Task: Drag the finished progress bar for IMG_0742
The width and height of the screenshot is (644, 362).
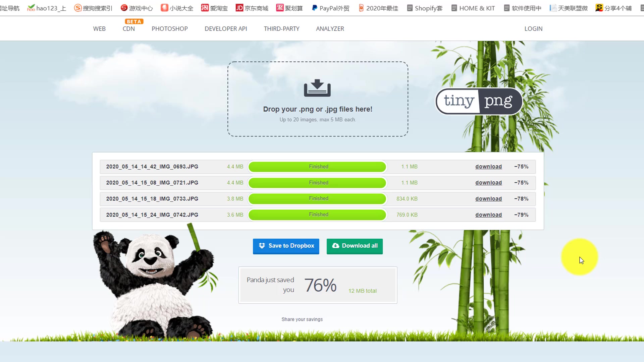Action: pyautogui.click(x=318, y=215)
